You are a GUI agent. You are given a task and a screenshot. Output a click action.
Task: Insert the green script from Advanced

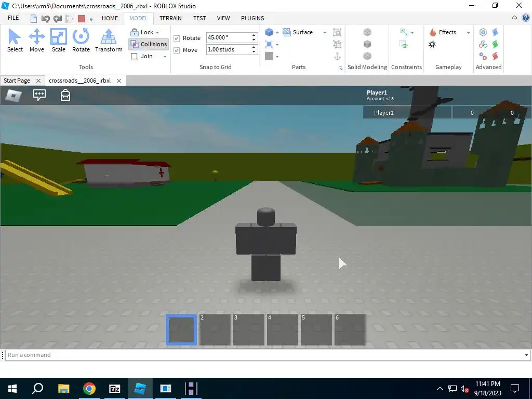click(x=495, y=44)
